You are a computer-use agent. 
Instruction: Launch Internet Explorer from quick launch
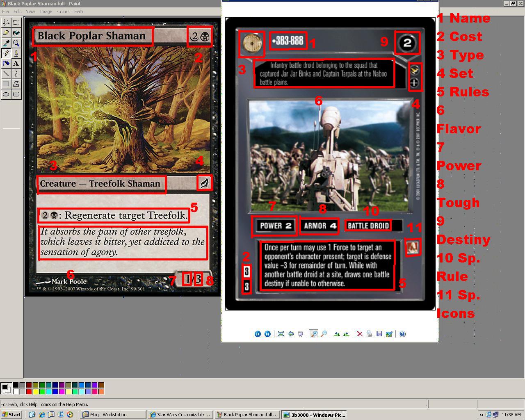tap(41, 415)
